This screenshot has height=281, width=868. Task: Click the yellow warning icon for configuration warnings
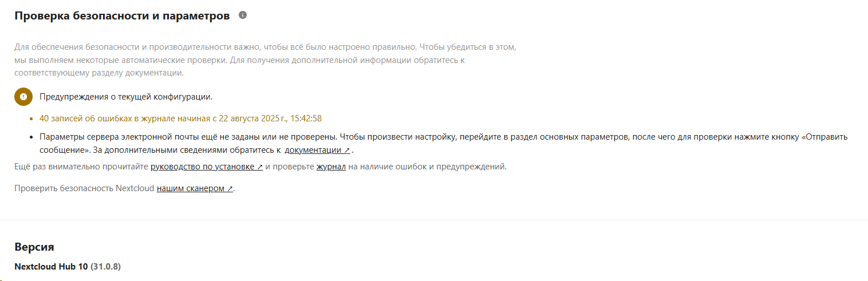[x=23, y=97]
